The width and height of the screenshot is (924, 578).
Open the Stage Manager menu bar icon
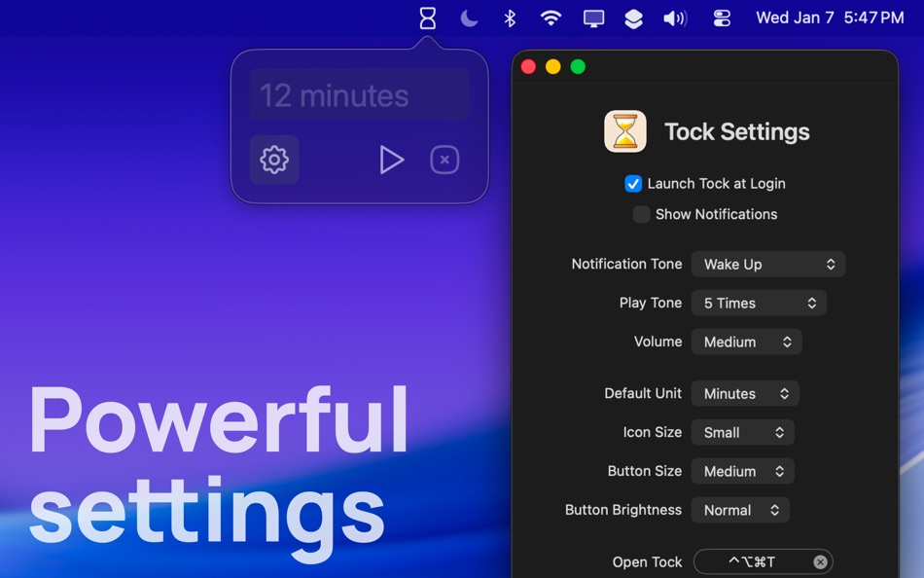633,17
